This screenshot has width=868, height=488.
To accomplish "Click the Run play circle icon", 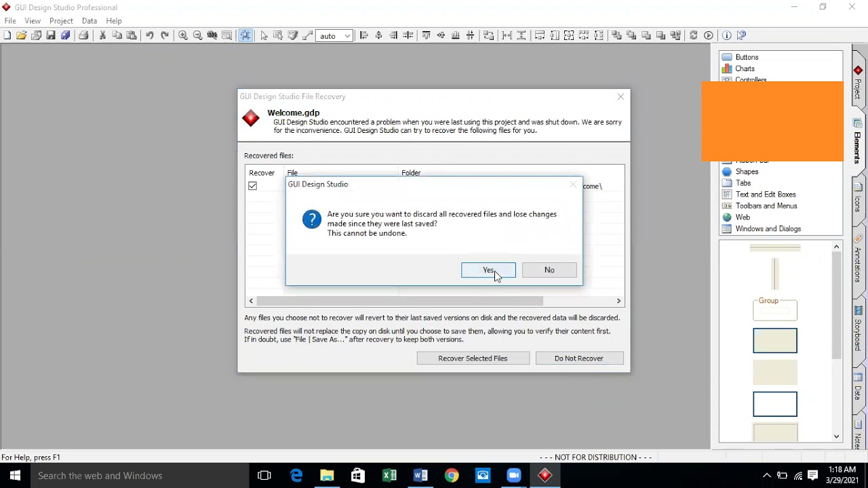I will 709,35.
